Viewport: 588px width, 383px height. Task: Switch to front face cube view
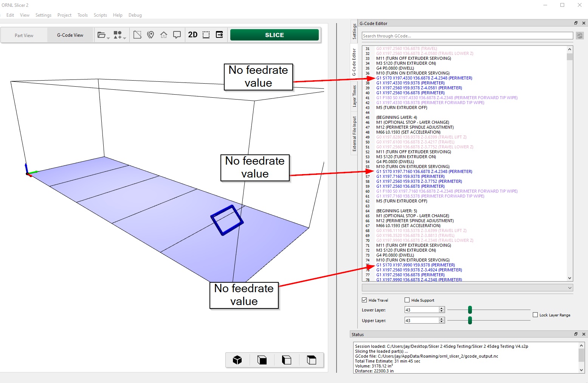(262, 360)
